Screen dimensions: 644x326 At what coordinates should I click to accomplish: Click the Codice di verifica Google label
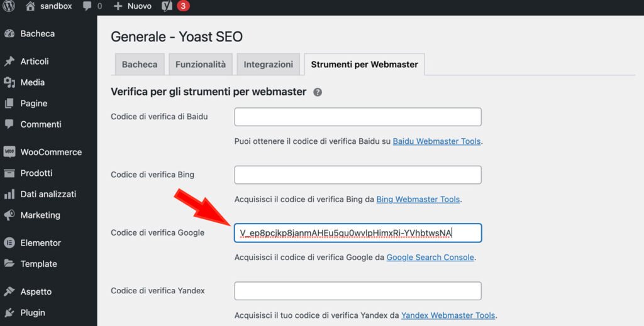point(157,232)
